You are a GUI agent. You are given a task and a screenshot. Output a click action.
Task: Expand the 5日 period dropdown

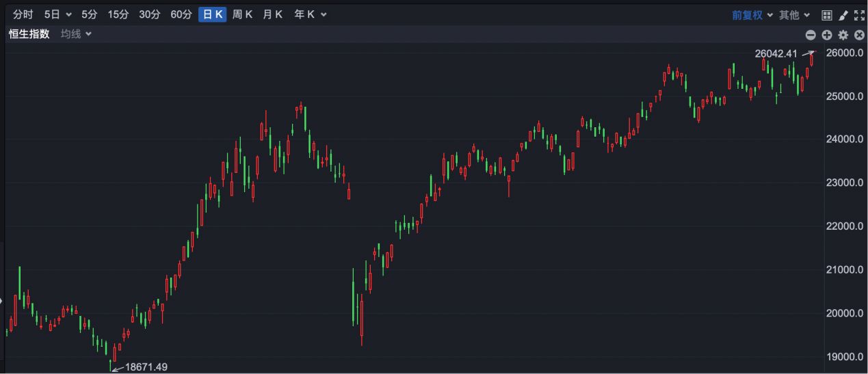coord(57,14)
